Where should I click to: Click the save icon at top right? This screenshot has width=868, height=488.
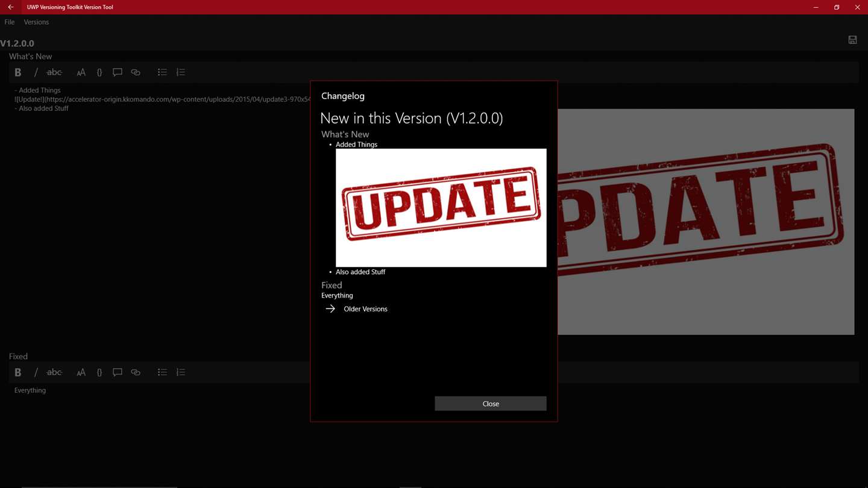(852, 40)
